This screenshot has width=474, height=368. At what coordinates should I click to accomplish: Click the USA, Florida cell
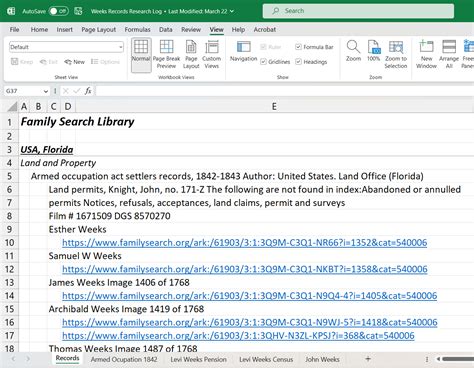click(x=47, y=150)
